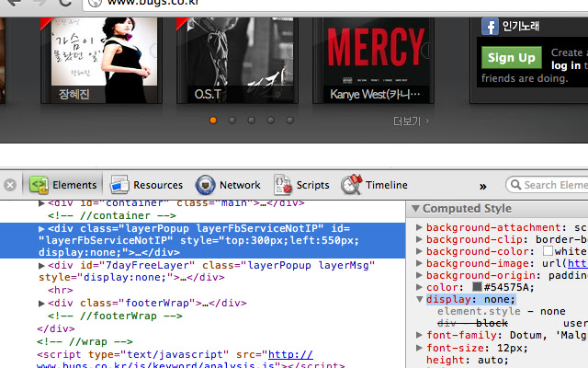
Task: Expand the font-size property
Action: tap(419, 348)
